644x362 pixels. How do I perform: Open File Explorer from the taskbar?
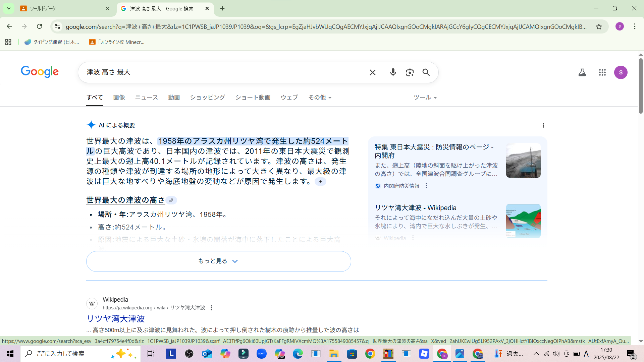tap(334, 354)
